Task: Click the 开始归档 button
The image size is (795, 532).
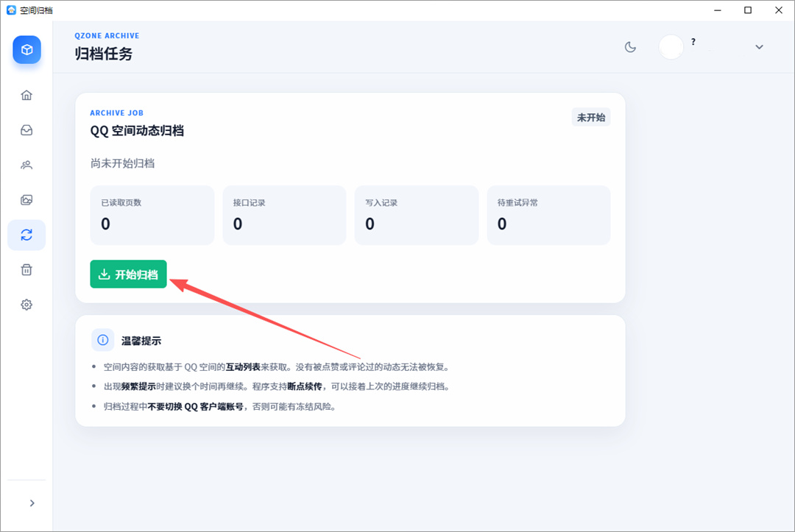Action: coord(128,274)
